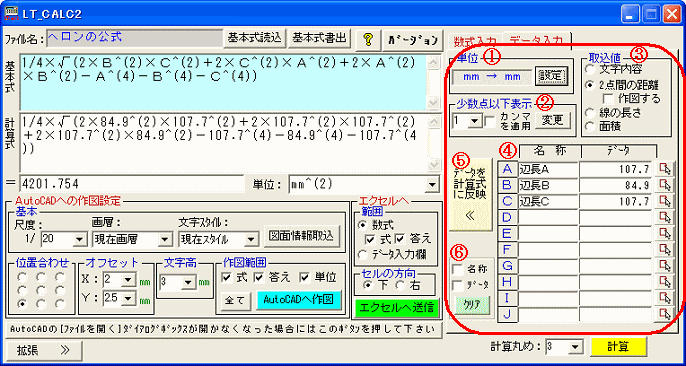Open result 単位 mm^(2) dropdown
The height and width of the screenshot is (366, 686).
432,185
